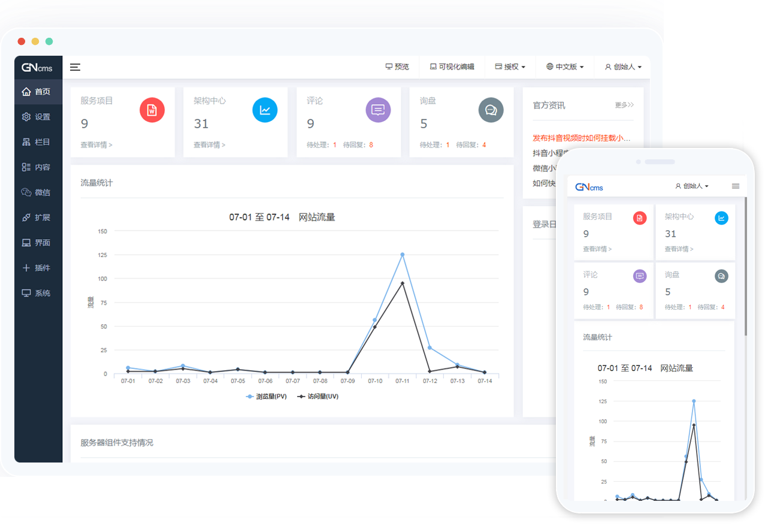Click the 可视化编辑 button in top bar
The height and width of the screenshot is (532, 768).
[452, 67]
